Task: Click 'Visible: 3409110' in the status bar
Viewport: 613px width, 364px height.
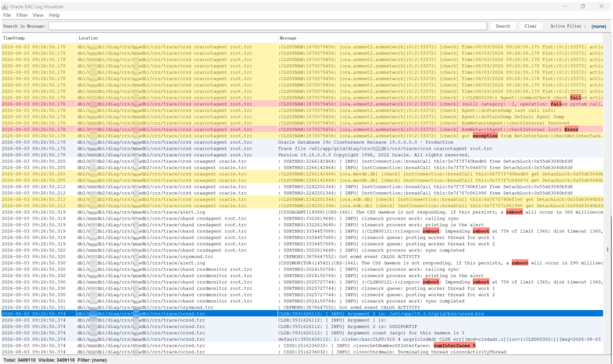Action: click(x=56, y=360)
